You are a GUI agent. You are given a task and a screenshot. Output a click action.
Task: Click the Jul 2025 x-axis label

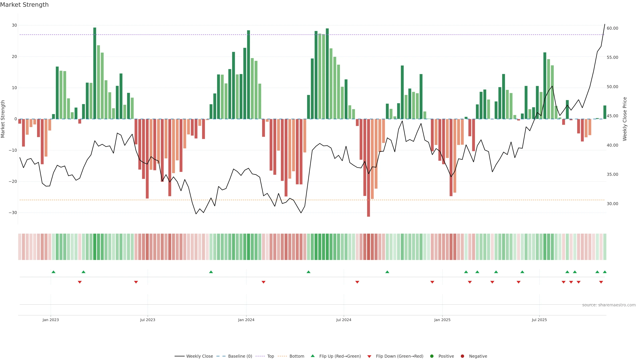539,320
